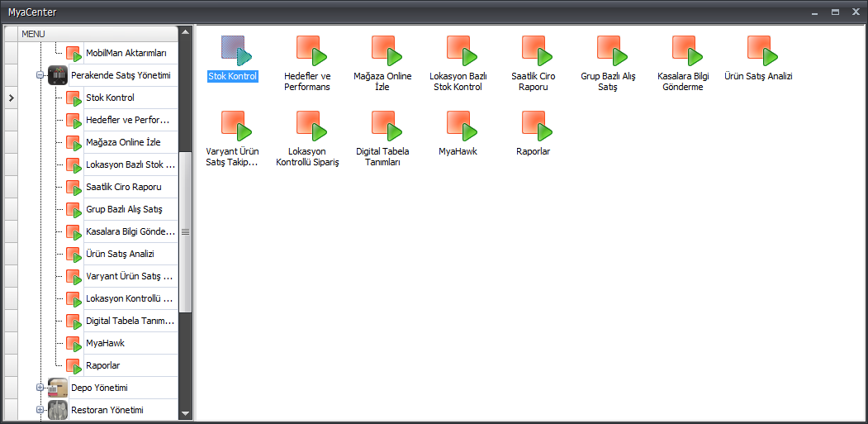
Task: Open the Stok Kontrol icon in main panel
Action: click(x=236, y=51)
